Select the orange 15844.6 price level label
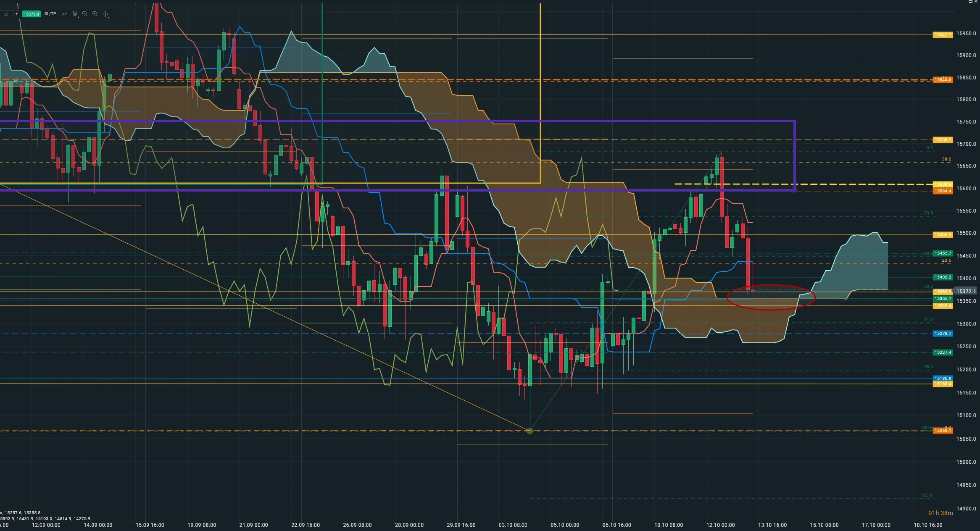The height and width of the screenshot is (531, 980). [x=942, y=80]
